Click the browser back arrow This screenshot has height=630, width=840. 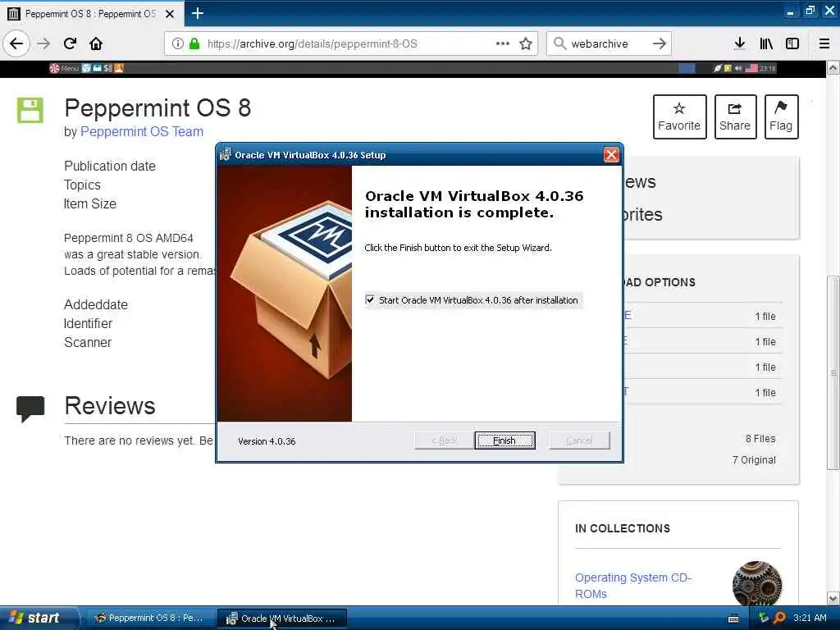pyautogui.click(x=16, y=43)
